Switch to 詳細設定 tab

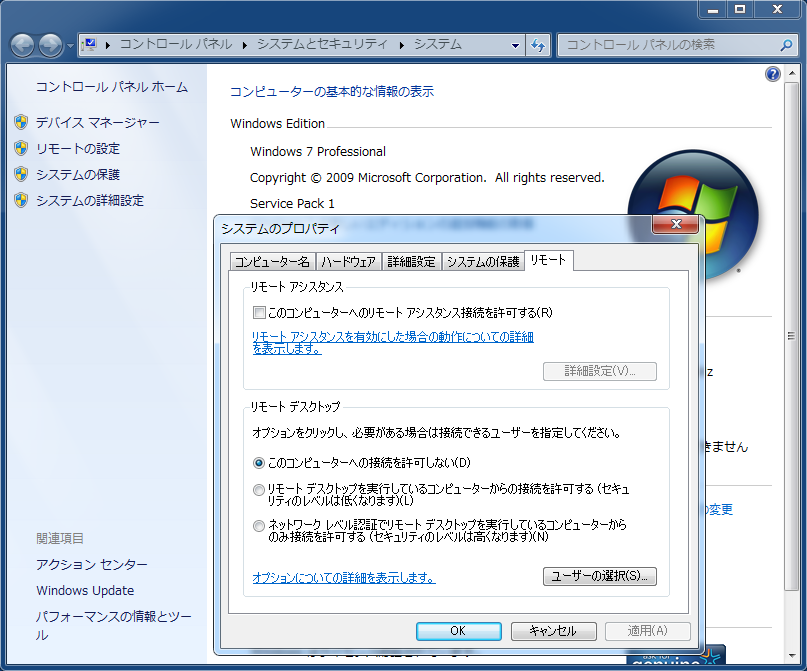point(411,262)
